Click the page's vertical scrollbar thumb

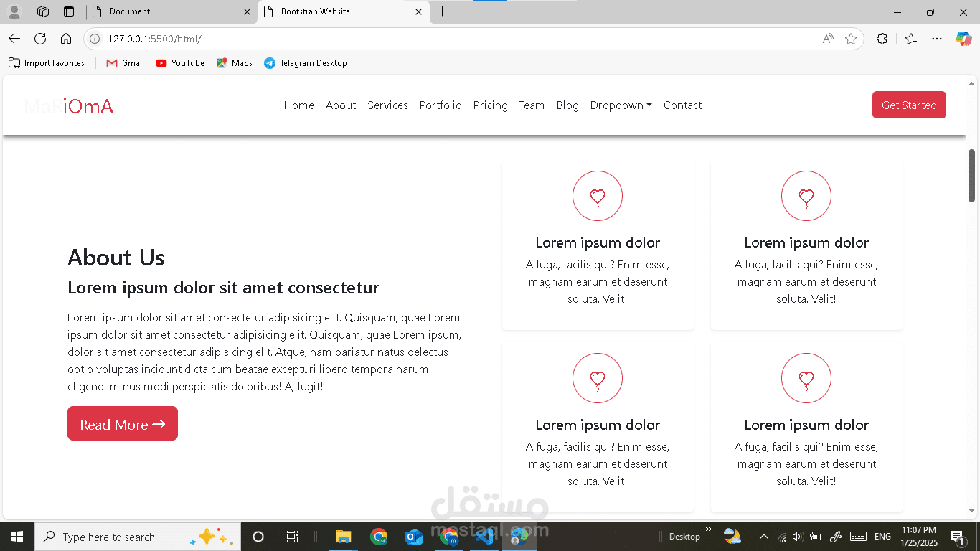coord(972,176)
